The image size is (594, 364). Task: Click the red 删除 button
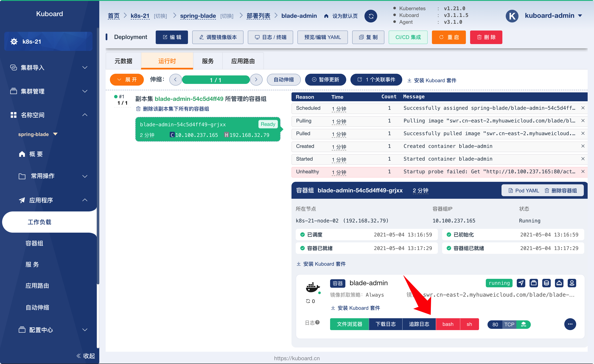click(x=486, y=37)
